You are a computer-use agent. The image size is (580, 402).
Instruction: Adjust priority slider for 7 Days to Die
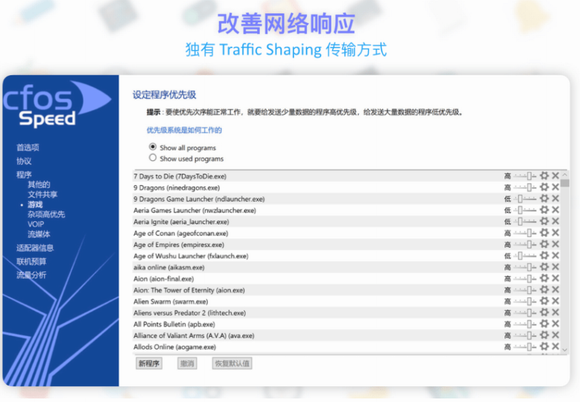click(x=525, y=176)
